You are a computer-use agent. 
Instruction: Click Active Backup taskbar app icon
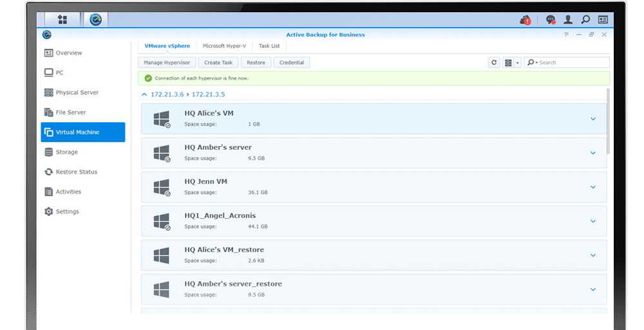96,19
